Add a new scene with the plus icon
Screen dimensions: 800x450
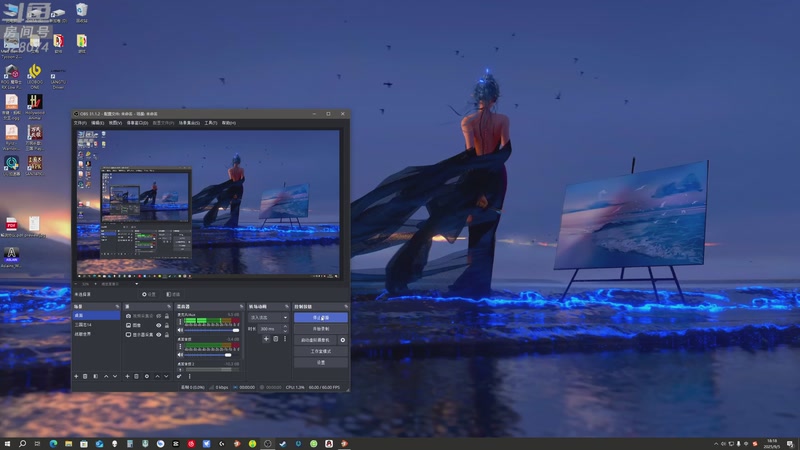coord(76,377)
